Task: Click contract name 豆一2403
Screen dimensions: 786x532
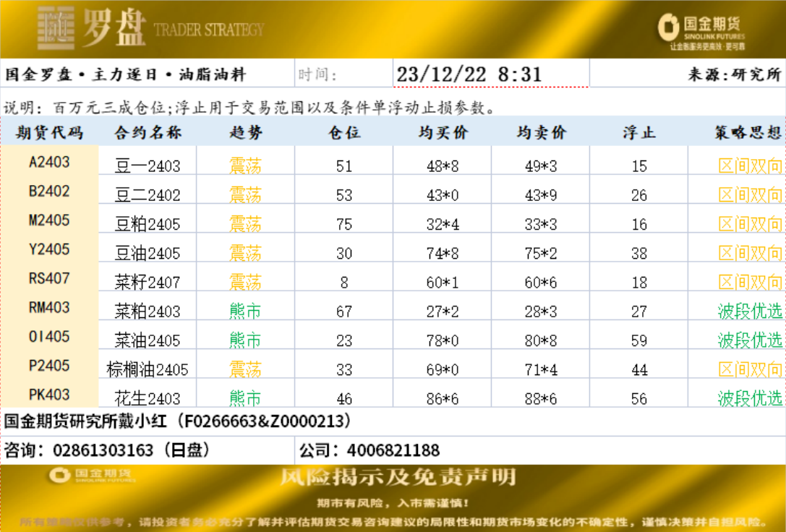Action: [x=148, y=166]
